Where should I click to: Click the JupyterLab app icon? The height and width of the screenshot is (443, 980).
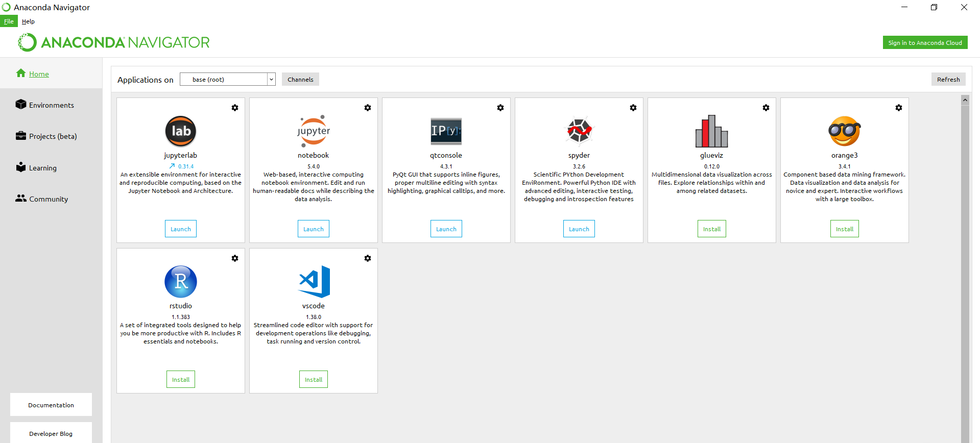coord(181,131)
